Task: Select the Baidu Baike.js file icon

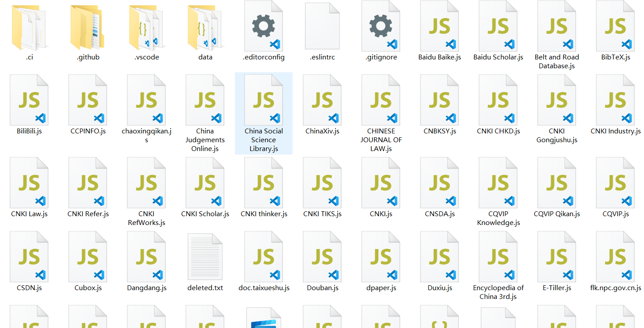Action: click(x=439, y=26)
